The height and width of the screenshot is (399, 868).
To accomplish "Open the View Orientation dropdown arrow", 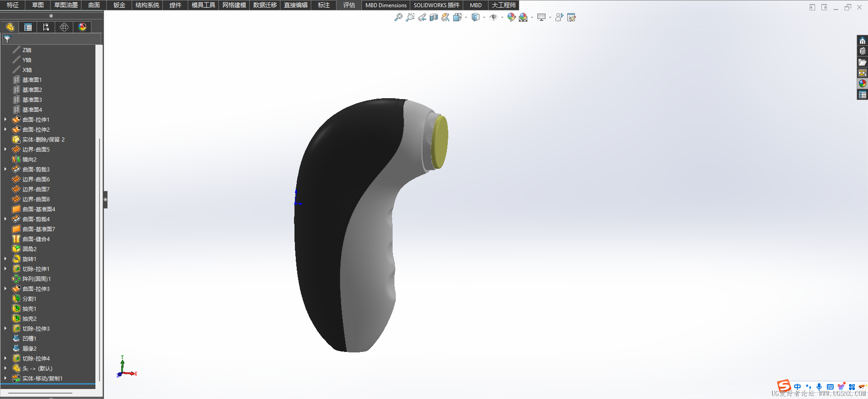I will [466, 18].
